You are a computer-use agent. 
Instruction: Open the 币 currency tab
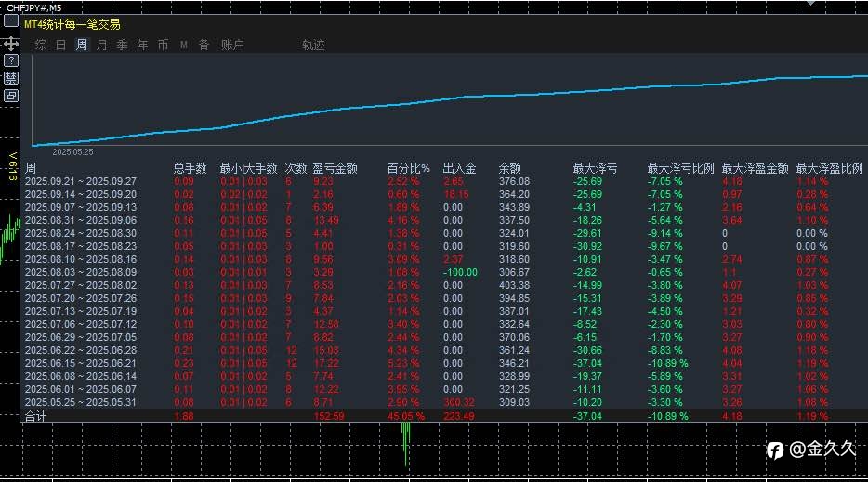pyautogui.click(x=164, y=45)
